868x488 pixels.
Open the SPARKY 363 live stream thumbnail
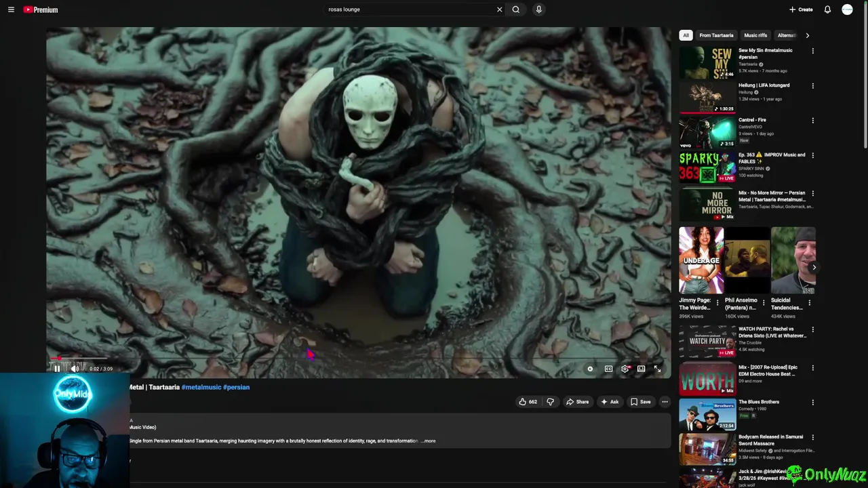click(707, 167)
